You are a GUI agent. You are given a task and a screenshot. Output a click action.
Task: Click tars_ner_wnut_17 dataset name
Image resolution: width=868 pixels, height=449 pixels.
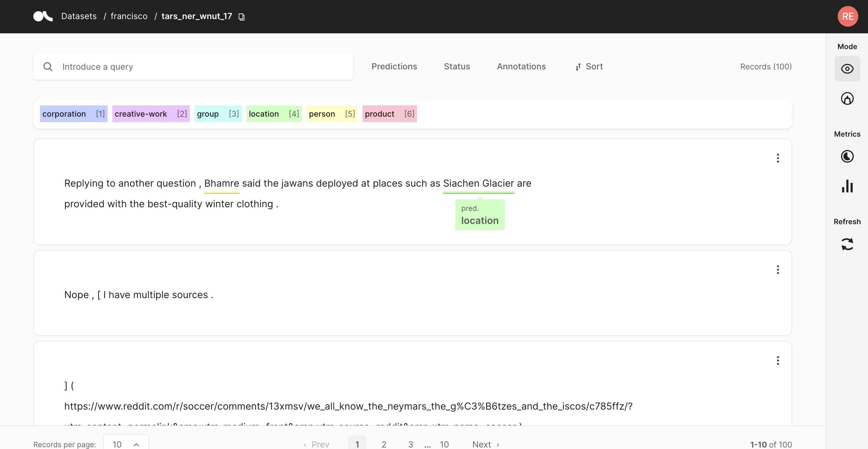coord(197,16)
